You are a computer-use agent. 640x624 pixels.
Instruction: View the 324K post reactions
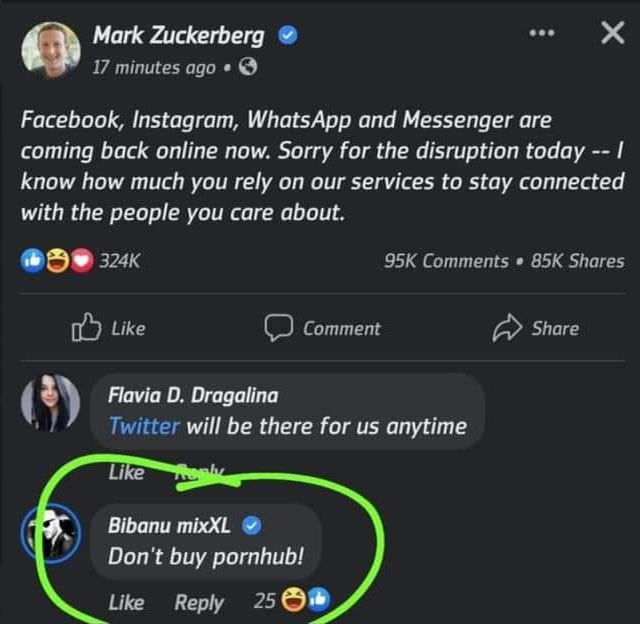click(x=81, y=260)
